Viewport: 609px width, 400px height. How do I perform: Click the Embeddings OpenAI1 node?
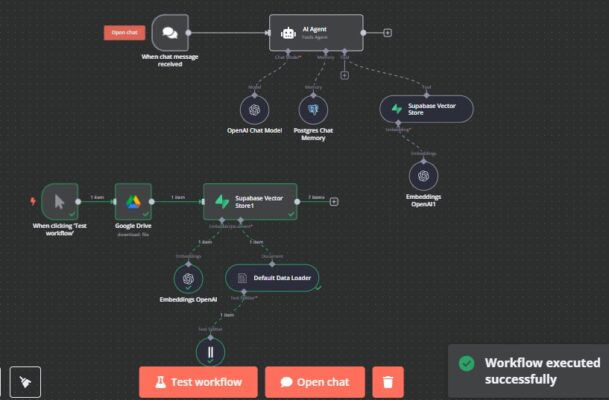(x=423, y=175)
